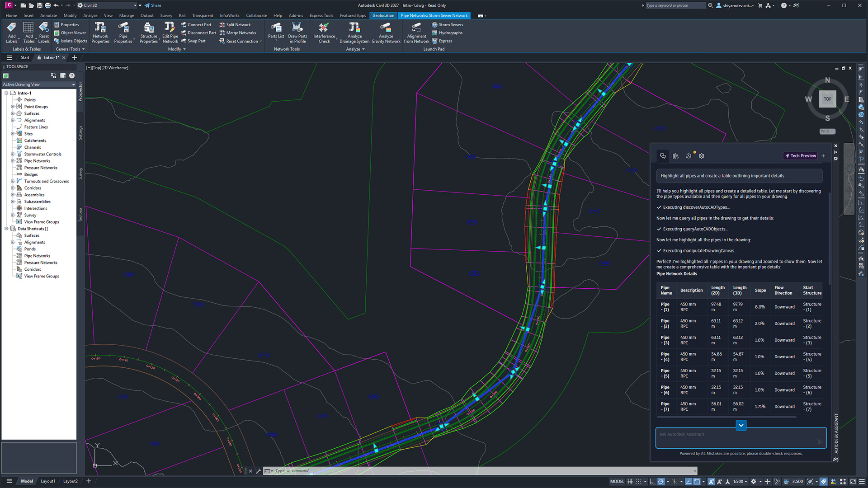Viewport: 868px width, 488px height.
Task: Open the Active Drawing View dropdown
Action: click(39, 84)
